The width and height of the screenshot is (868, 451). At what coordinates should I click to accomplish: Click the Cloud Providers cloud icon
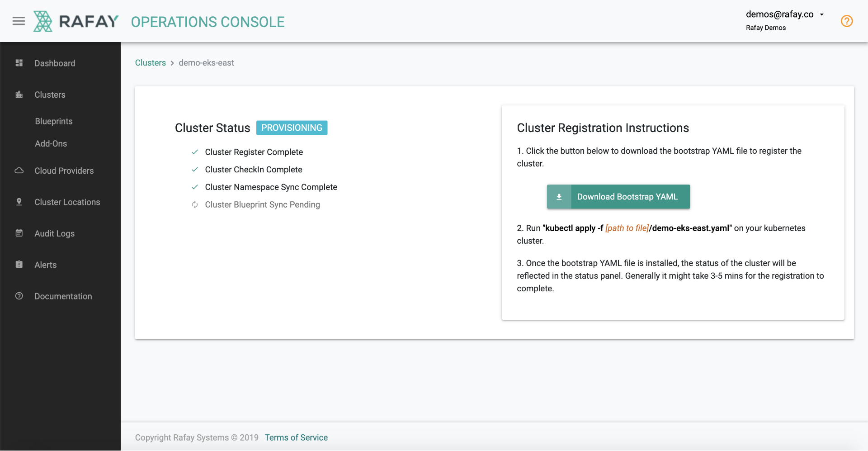[x=19, y=171]
